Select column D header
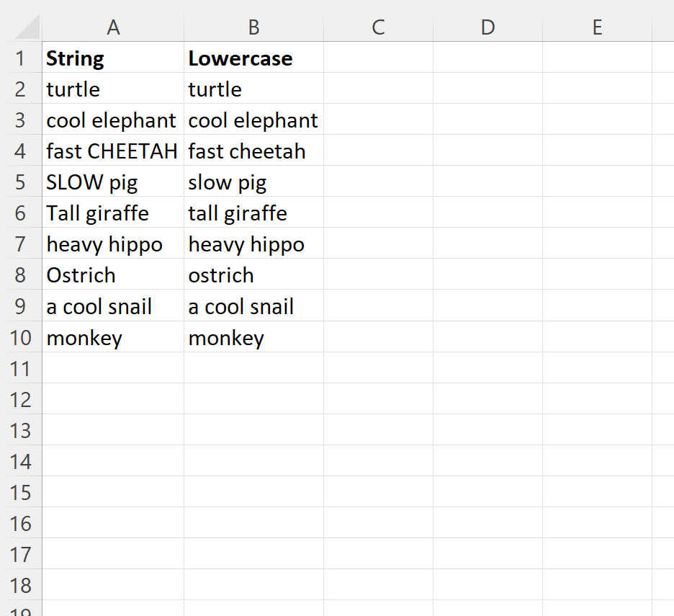Viewport: 674px width, 616px height. [487, 27]
